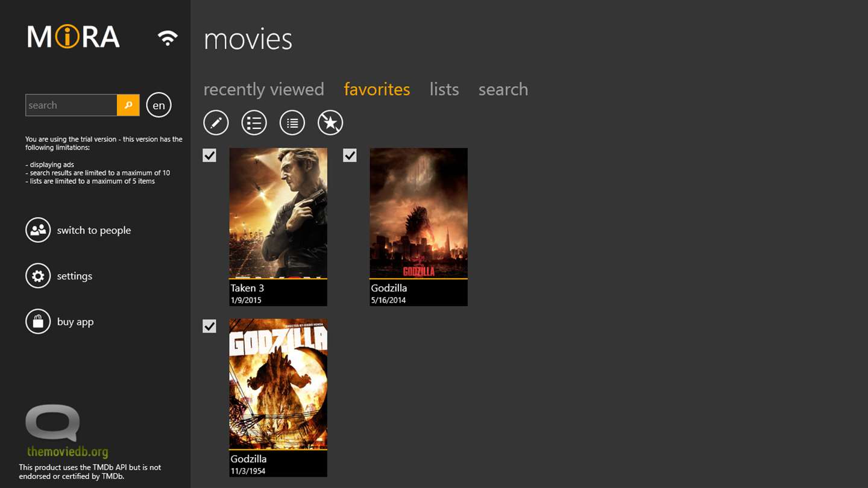
Task: Open the Godzilla 2014 movie poster
Action: [x=418, y=213]
